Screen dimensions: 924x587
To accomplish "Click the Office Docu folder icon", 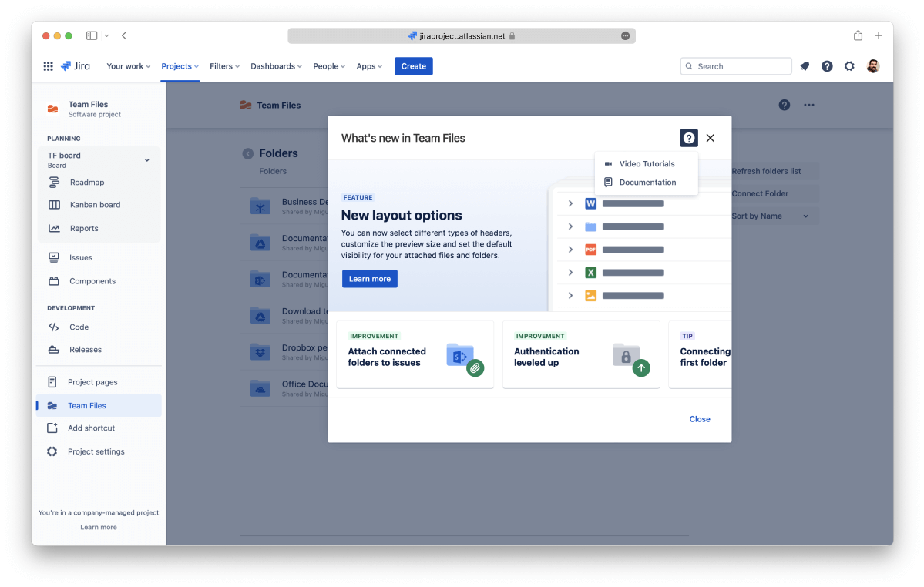I will 260,388.
